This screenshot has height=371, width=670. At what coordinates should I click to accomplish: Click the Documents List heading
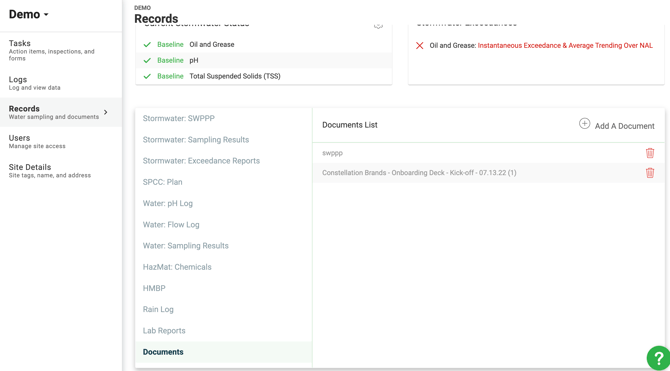(350, 125)
